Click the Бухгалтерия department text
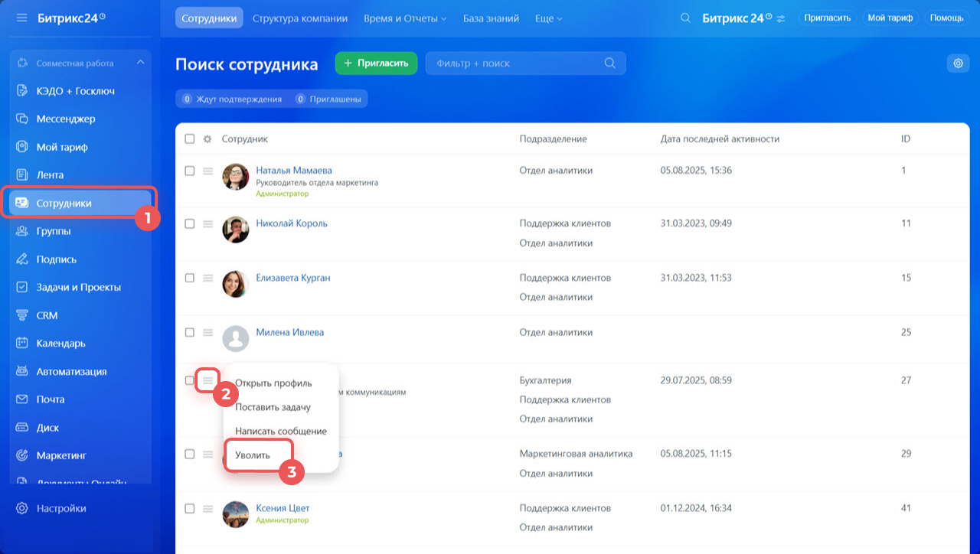 pyautogui.click(x=545, y=380)
